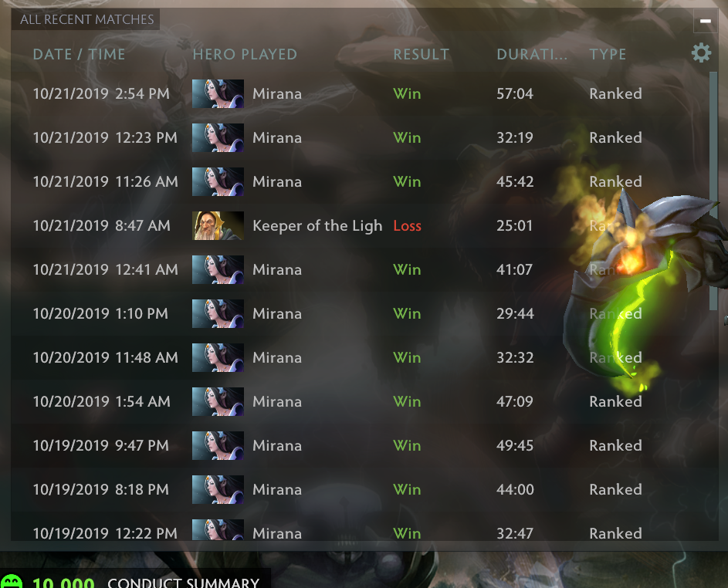Open match table settings gear
Viewport: 728px width, 588px height.
coord(701,53)
